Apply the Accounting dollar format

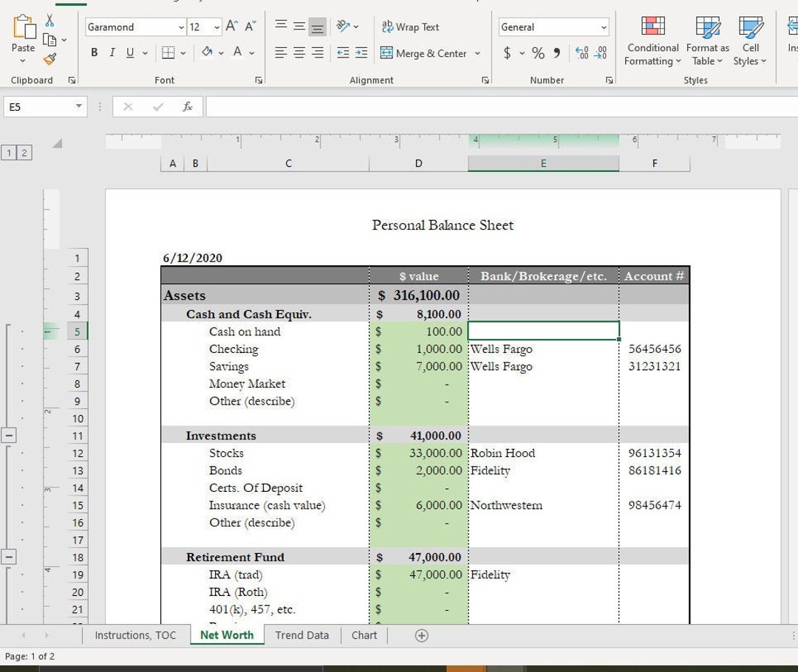(506, 53)
